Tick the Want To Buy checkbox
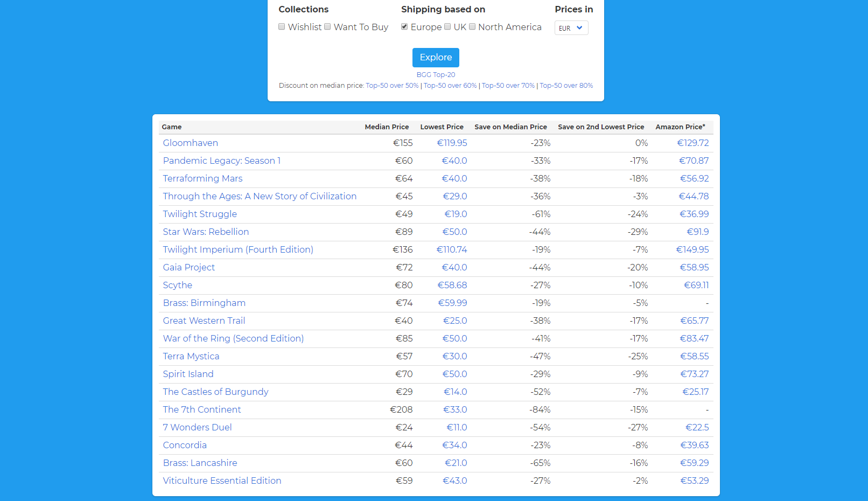The width and height of the screenshot is (868, 501). coord(327,27)
